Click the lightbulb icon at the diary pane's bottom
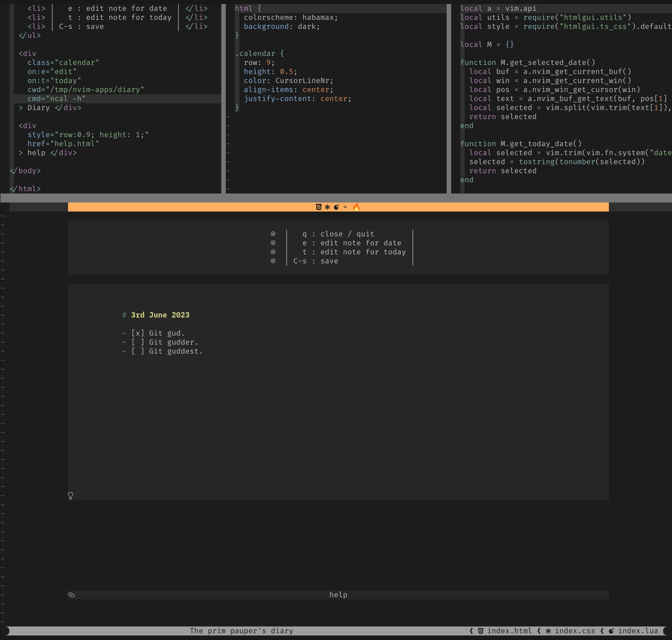Viewport: 672px width, 640px height. 71,496
